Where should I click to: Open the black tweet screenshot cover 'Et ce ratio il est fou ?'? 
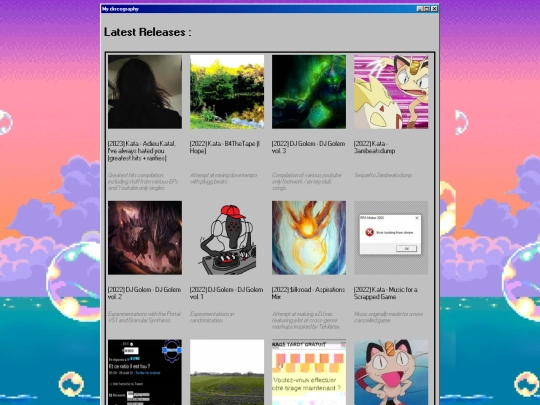[145, 372]
